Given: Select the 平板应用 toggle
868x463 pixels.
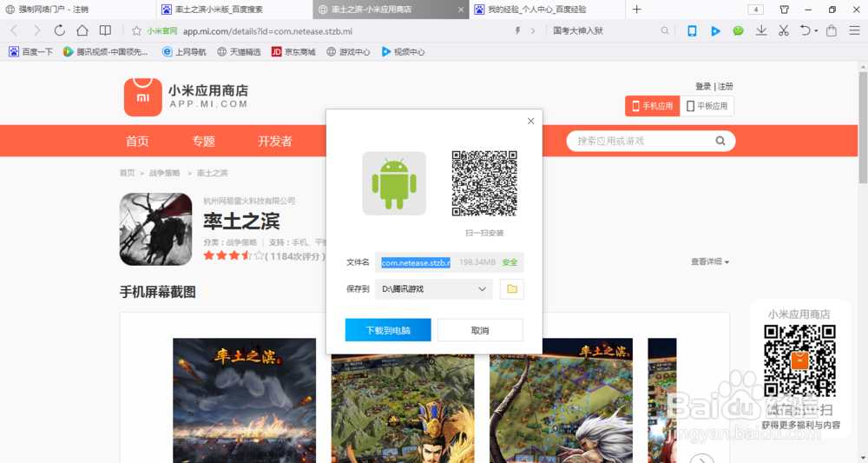Looking at the screenshot, I should tap(707, 106).
